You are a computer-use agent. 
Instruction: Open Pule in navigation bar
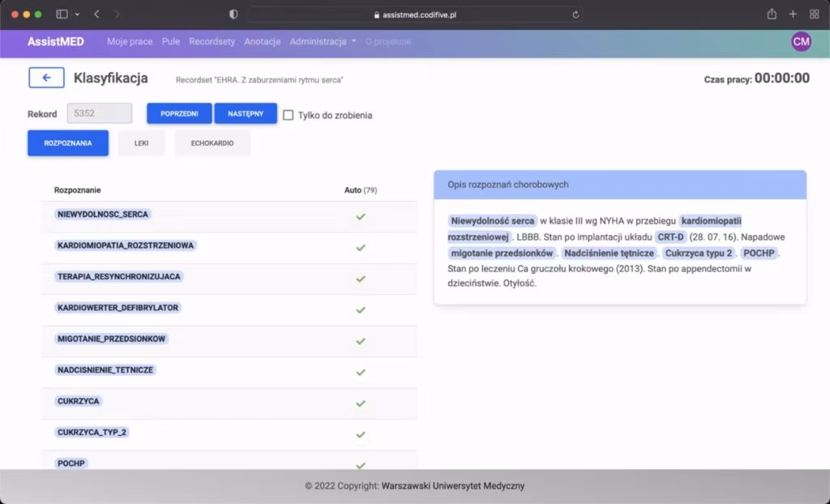[171, 41]
